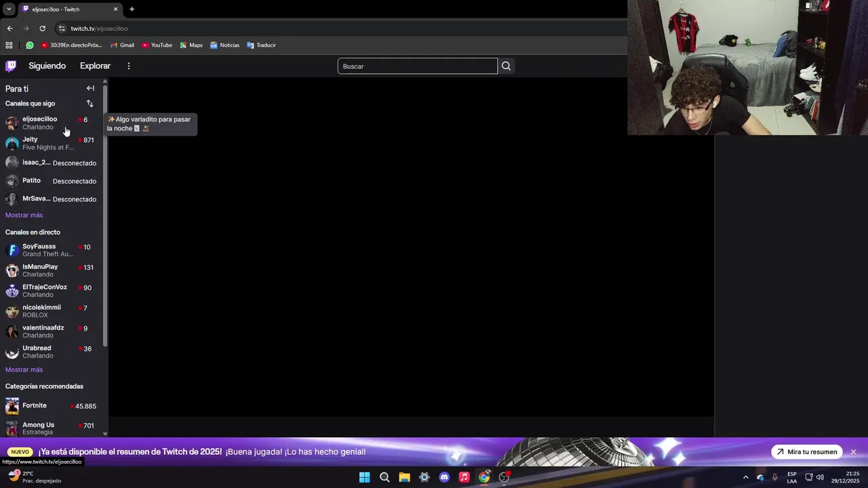868x488 pixels.
Task: Open a new browser tab
Action: (x=132, y=9)
